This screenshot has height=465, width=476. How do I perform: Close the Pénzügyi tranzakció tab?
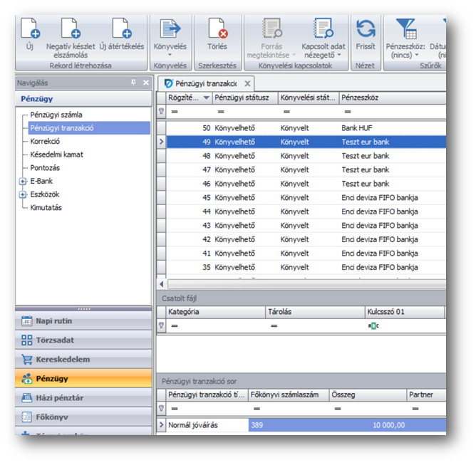(x=248, y=83)
